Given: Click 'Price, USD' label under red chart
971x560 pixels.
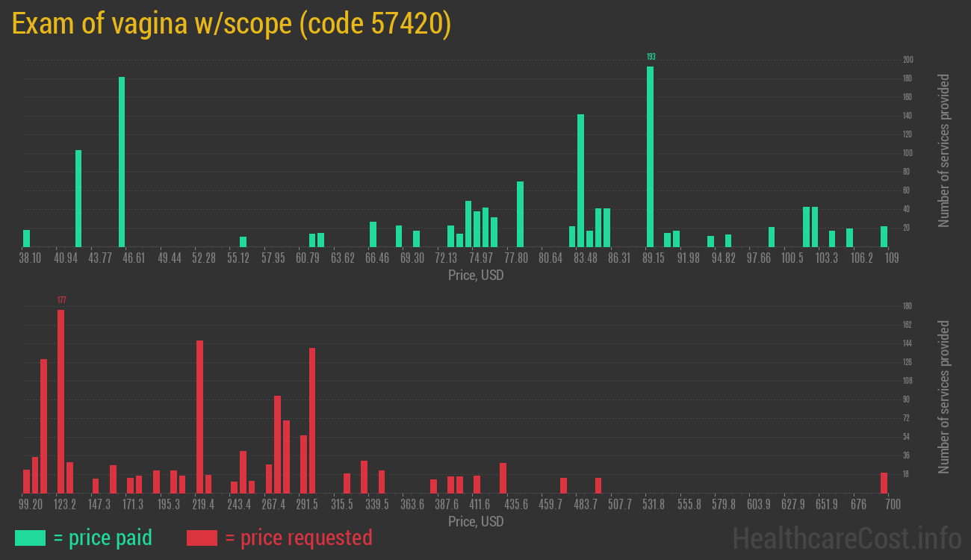Looking at the screenshot, I should (x=476, y=521).
